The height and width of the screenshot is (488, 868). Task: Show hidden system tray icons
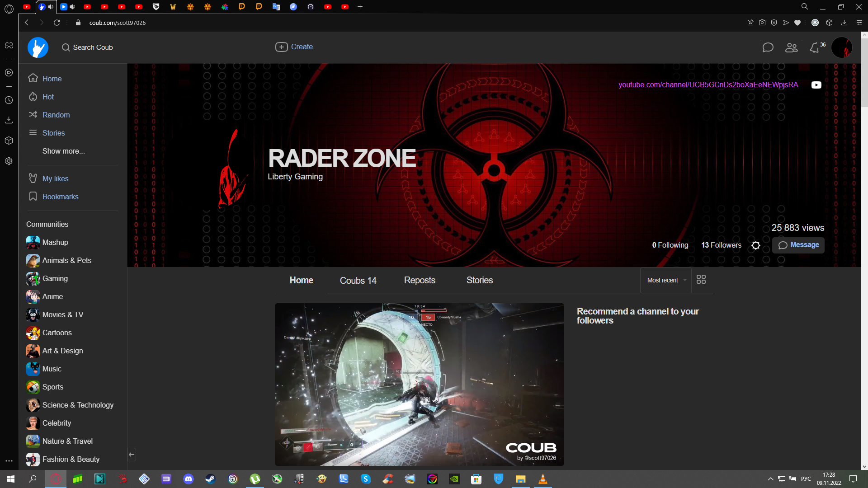pos(770,479)
